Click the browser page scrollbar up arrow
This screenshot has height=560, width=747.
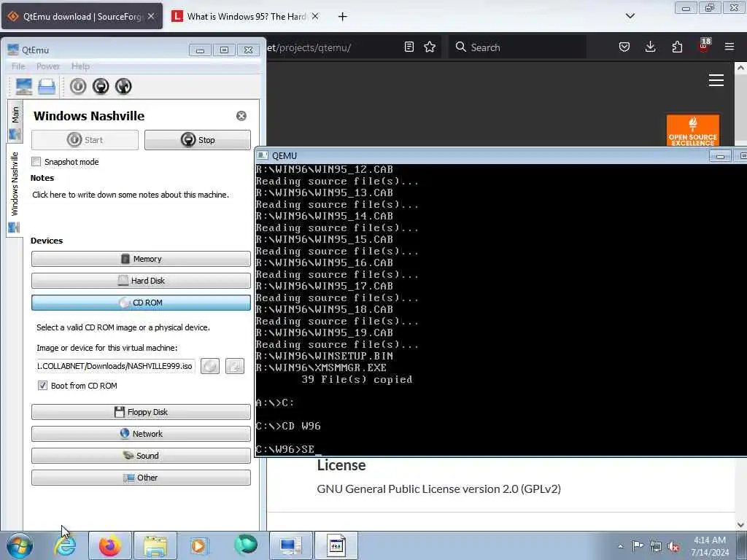click(x=741, y=68)
